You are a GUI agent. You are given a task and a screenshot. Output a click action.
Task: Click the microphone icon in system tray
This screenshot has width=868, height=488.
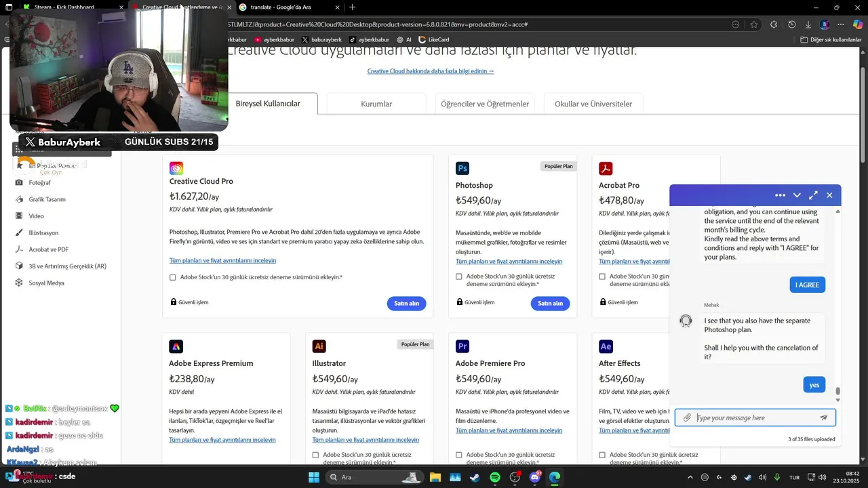[777, 477]
